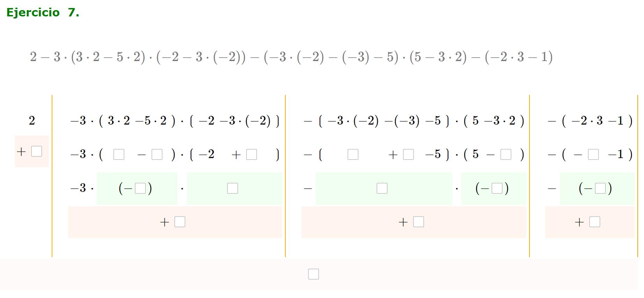Click the box before -1 in last block
This screenshot has width=644, height=298.
tap(593, 154)
